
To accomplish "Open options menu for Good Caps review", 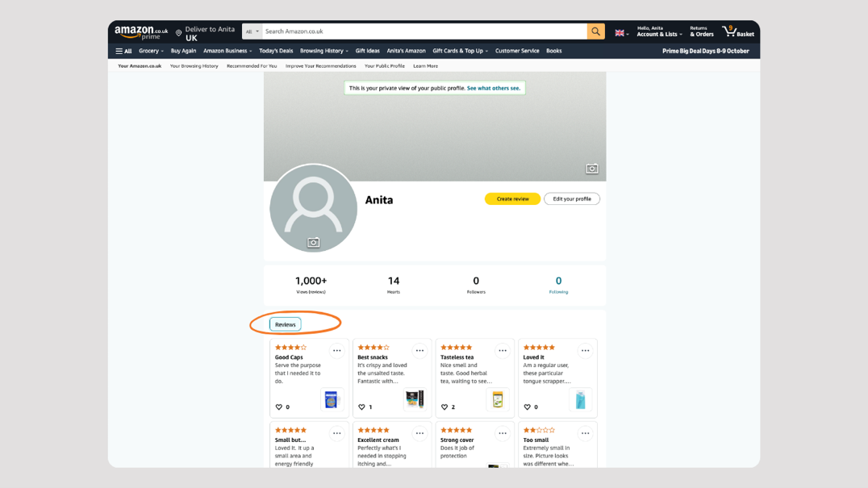I will click(336, 351).
